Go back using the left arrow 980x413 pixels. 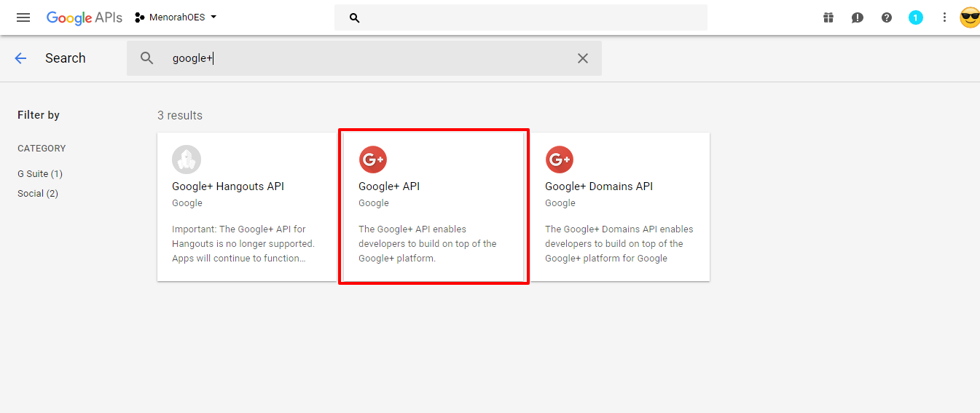pos(20,58)
